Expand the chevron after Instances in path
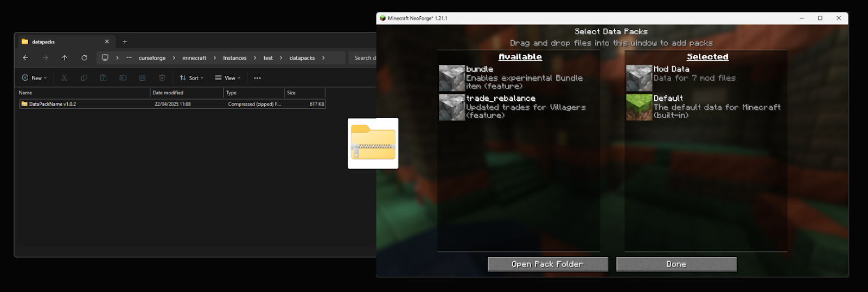The width and height of the screenshot is (868, 292). 255,58
